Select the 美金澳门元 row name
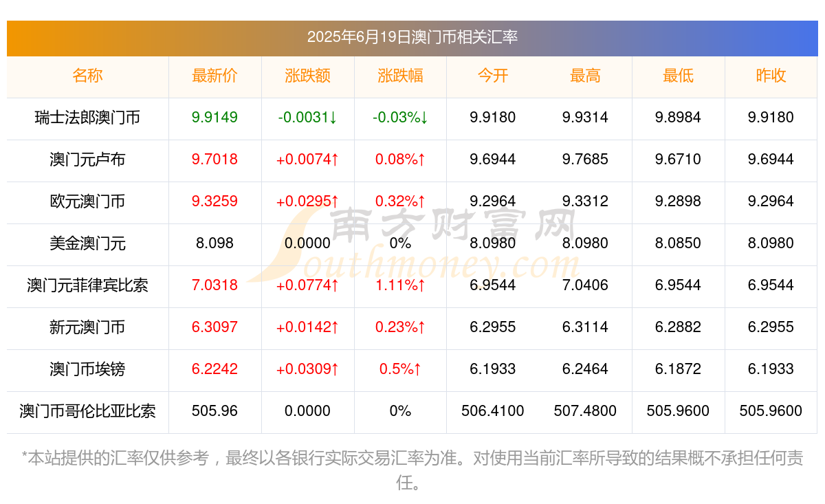 click(87, 243)
